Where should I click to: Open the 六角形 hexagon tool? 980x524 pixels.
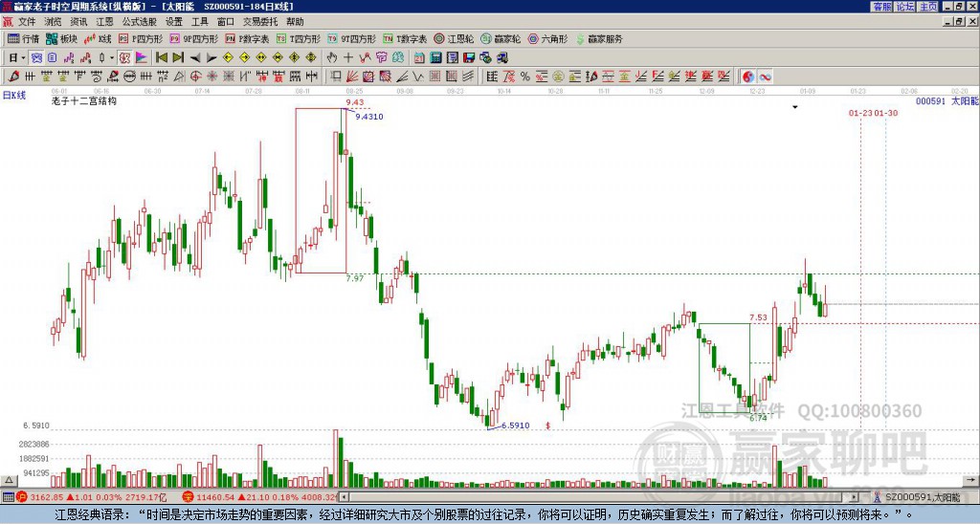(548, 38)
